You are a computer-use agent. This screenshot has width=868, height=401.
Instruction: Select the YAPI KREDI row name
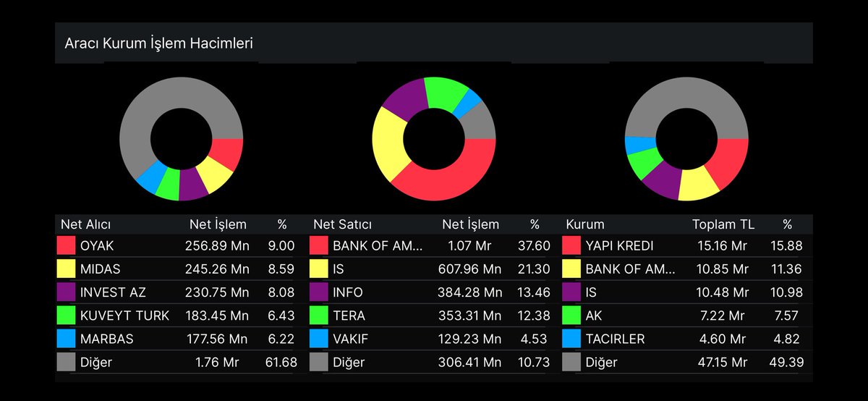pyautogui.click(x=620, y=246)
